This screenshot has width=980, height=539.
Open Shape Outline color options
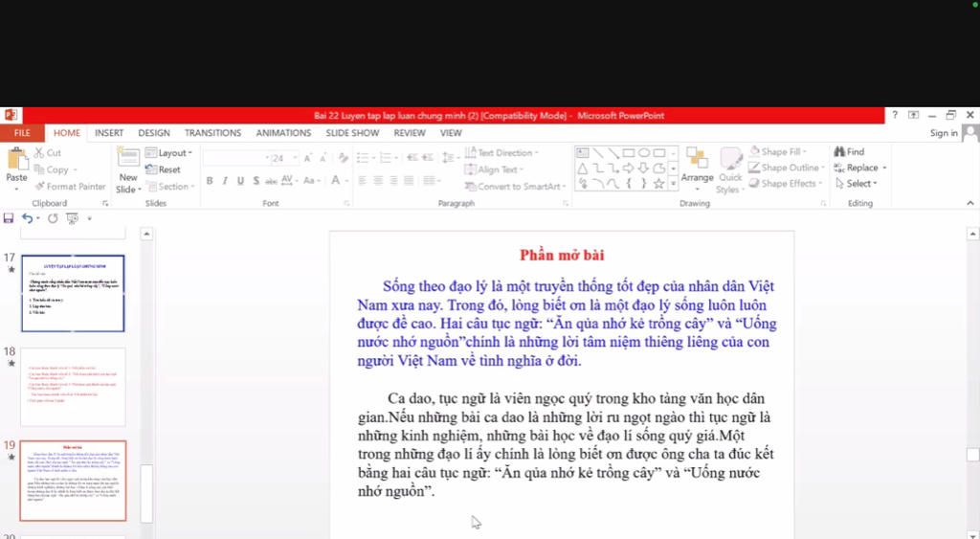click(x=787, y=168)
